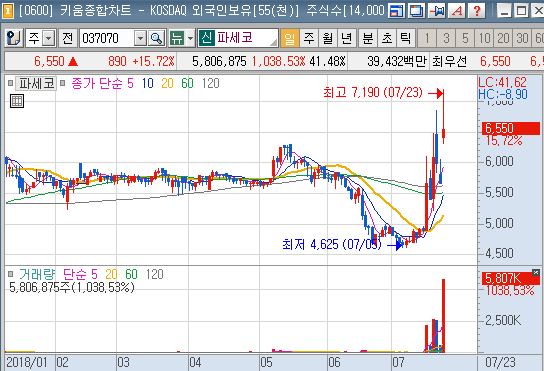
Task: Click the volume value 5,806,875 in quote bar
Action: (x=219, y=62)
